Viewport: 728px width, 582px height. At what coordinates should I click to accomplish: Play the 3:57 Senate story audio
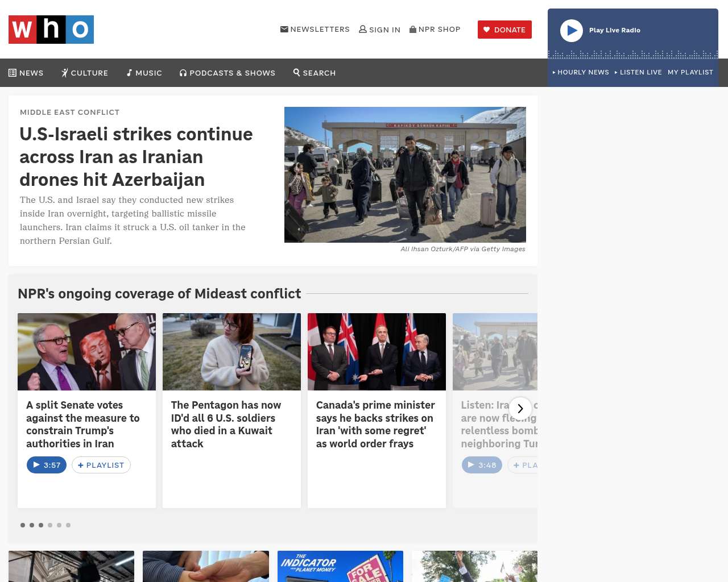tap(47, 465)
